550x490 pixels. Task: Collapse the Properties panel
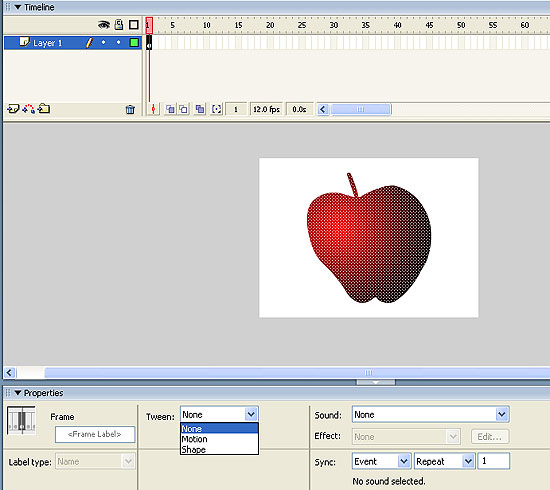pos(18,393)
